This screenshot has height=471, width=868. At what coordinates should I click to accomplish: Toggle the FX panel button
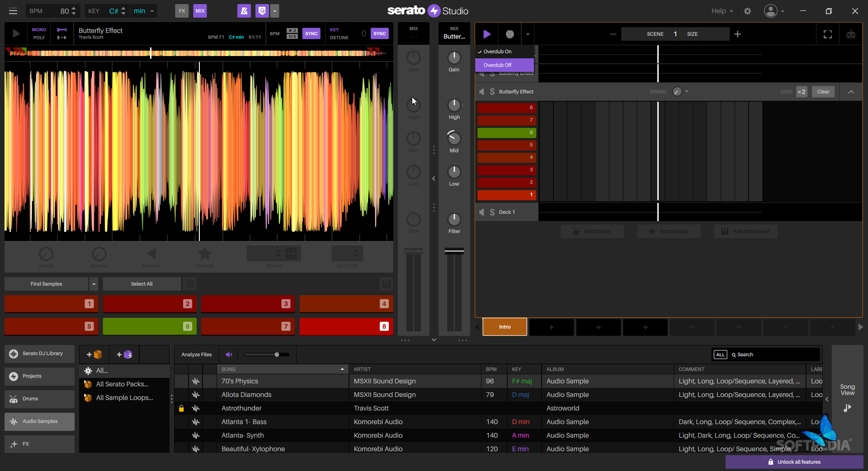[182, 11]
